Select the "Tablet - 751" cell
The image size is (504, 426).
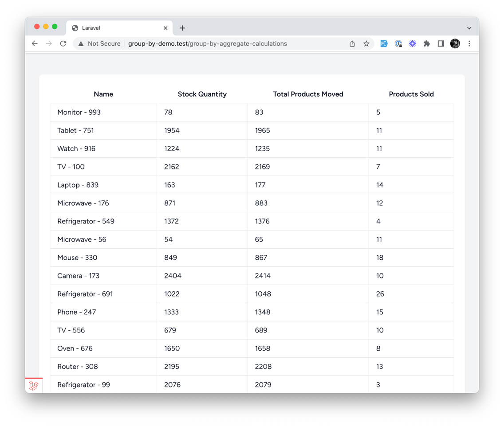coord(103,130)
